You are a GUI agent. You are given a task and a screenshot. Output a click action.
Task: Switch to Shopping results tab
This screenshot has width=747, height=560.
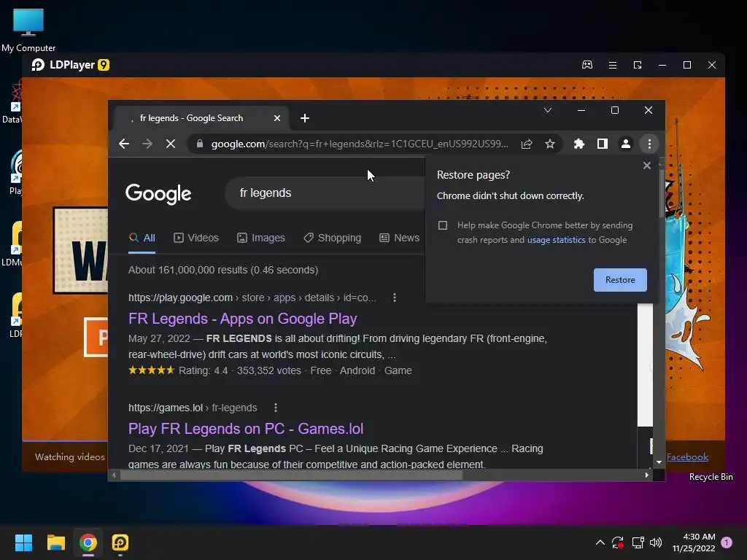pos(332,238)
